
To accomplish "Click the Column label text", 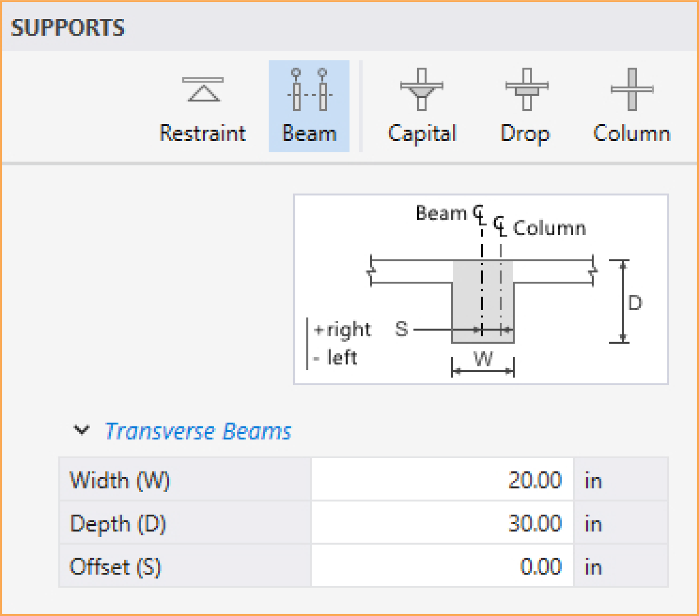I will 632,133.
